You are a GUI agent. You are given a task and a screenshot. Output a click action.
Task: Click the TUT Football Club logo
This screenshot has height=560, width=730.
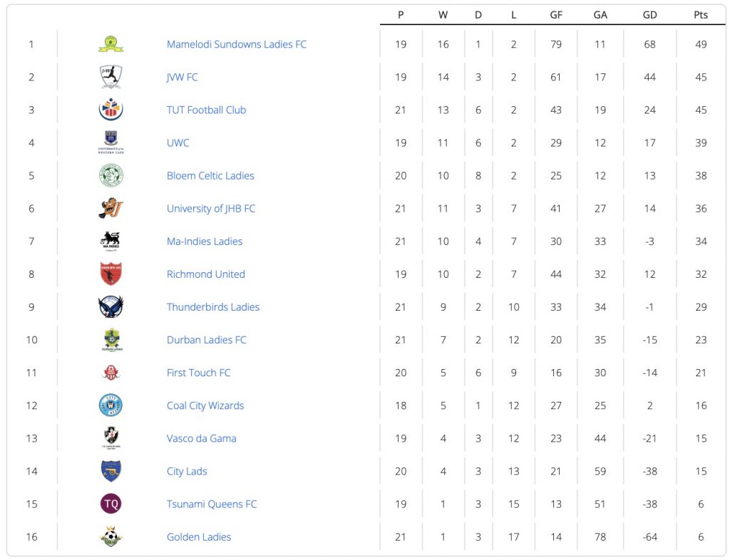coord(110,110)
